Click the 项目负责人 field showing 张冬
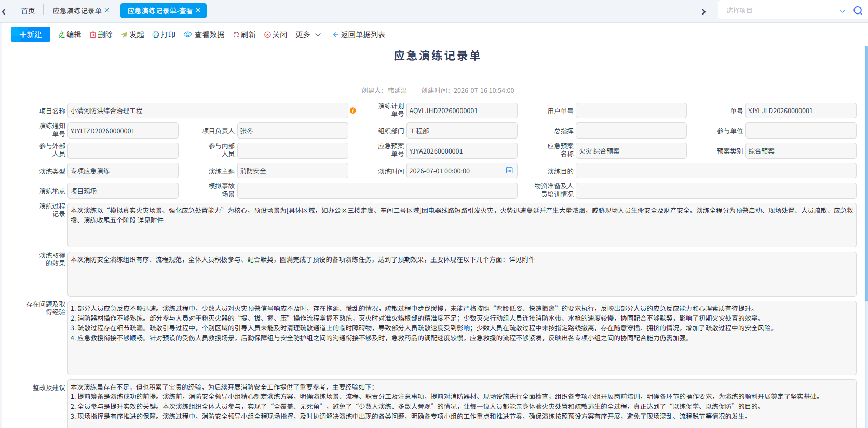The height and width of the screenshot is (428, 868). point(293,131)
